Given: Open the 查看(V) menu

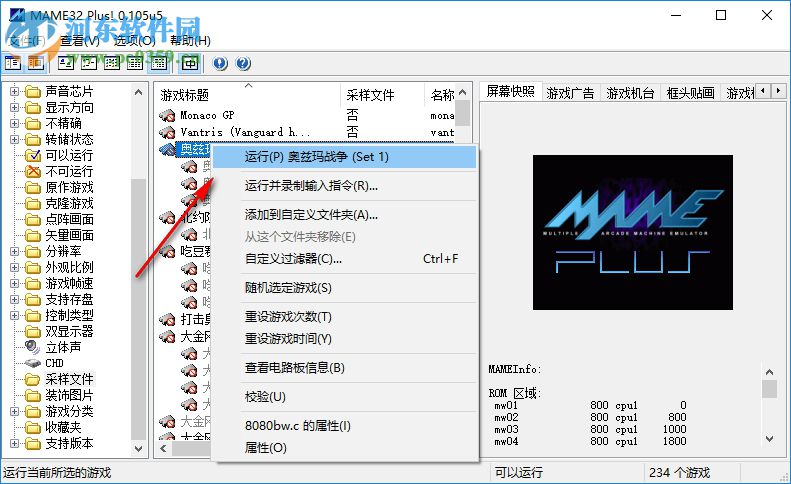Looking at the screenshot, I should coord(80,40).
